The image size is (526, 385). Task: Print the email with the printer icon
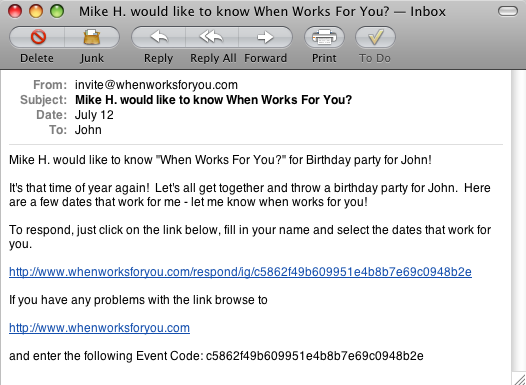pos(324,37)
